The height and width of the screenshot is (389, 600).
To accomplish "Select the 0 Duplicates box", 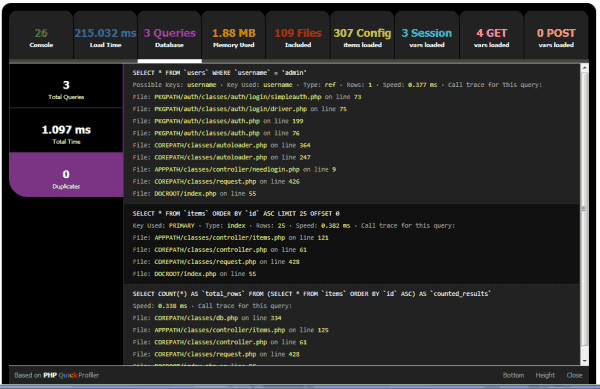I will [x=66, y=175].
